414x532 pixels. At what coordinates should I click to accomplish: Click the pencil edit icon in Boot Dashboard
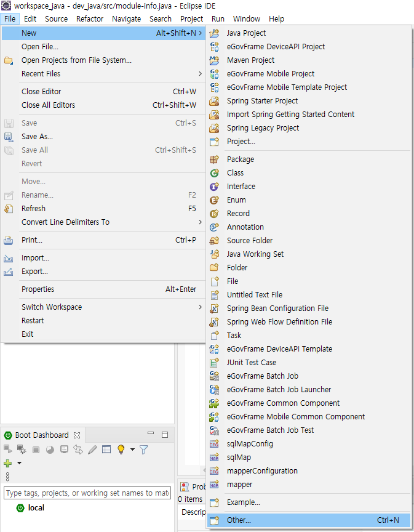point(92,449)
